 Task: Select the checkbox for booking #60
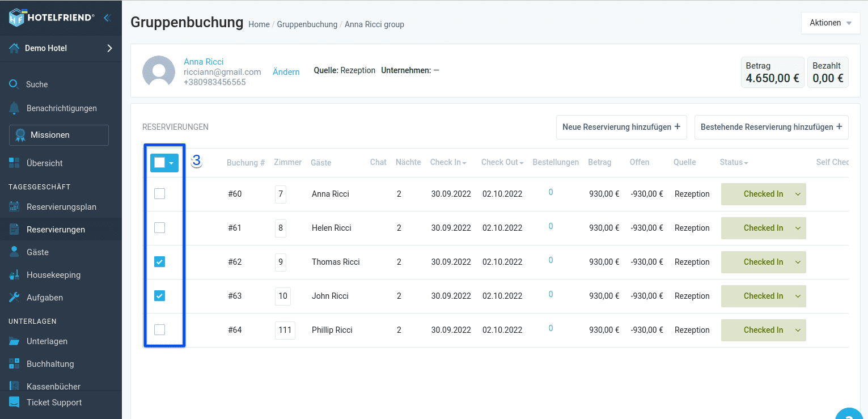(x=160, y=194)
